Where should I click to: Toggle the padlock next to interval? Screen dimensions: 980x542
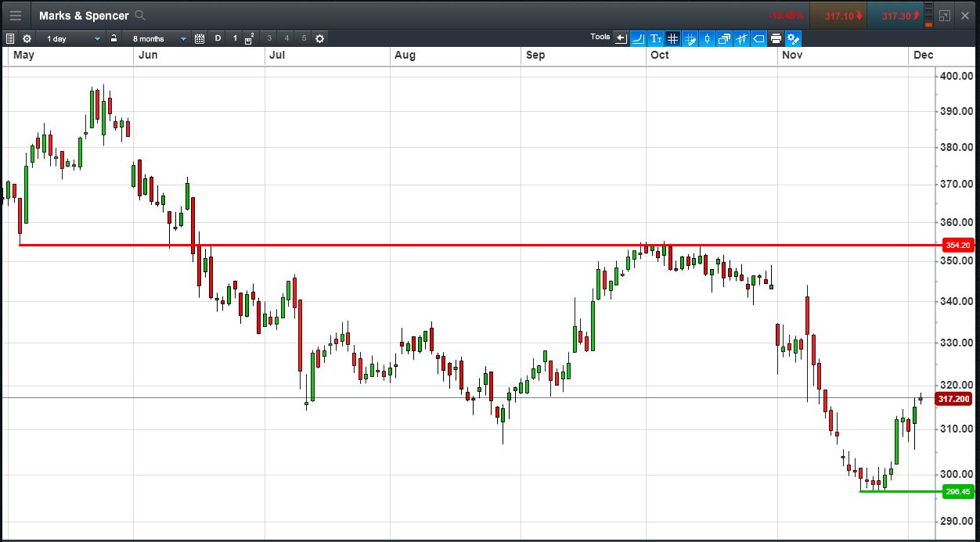click(113, 38)
